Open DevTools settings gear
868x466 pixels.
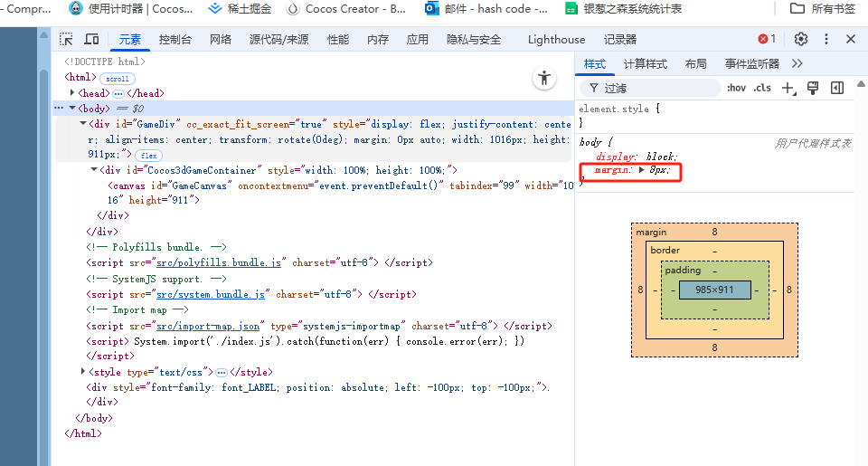(800, 39)
